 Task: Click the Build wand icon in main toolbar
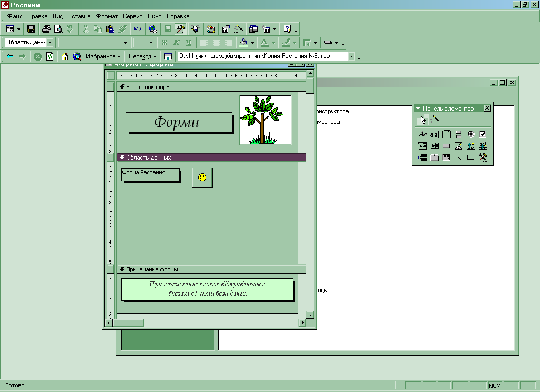point(238,30)
